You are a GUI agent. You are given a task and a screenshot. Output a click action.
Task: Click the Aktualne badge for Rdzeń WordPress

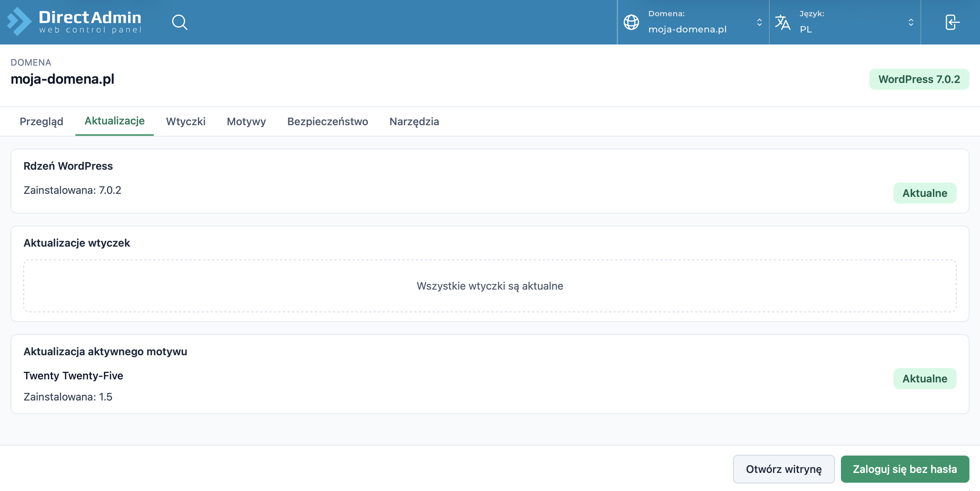925,193
